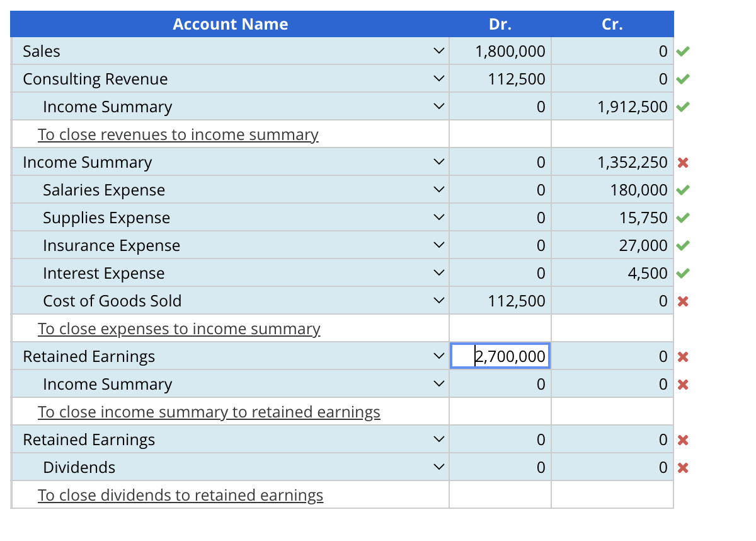Click the Account Name header cell

(230, 24)
